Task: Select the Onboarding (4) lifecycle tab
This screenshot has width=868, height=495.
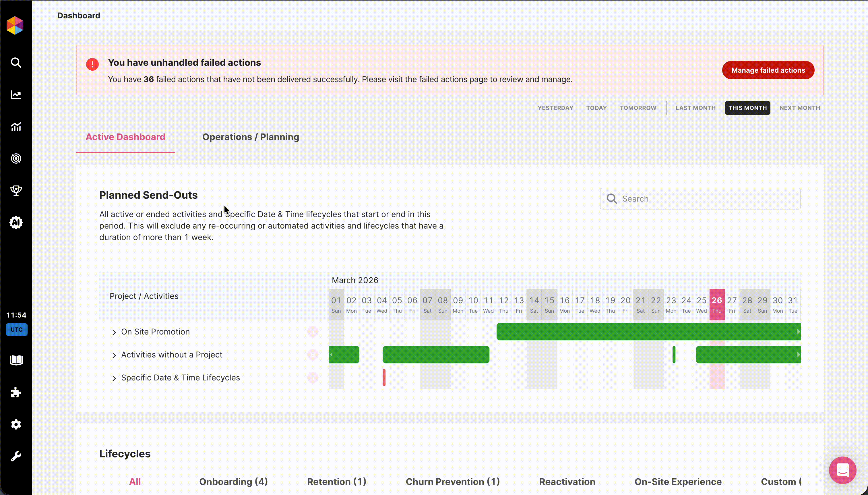Action: 233,482
